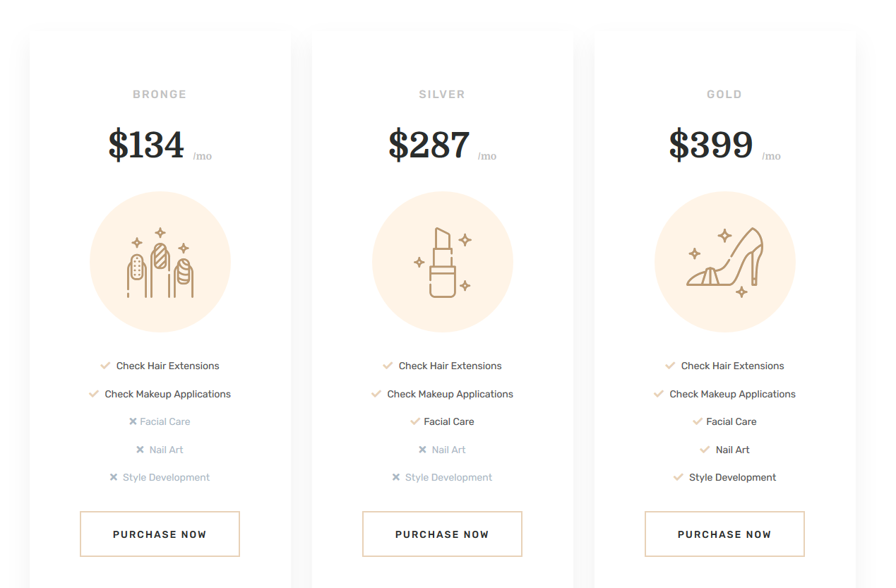Image resolution: width=896 pixels, height=588 pixels.
Task: Click the checkmark beside Gold Nail Art
Action: pyautogui.click(x=705, y=450)
